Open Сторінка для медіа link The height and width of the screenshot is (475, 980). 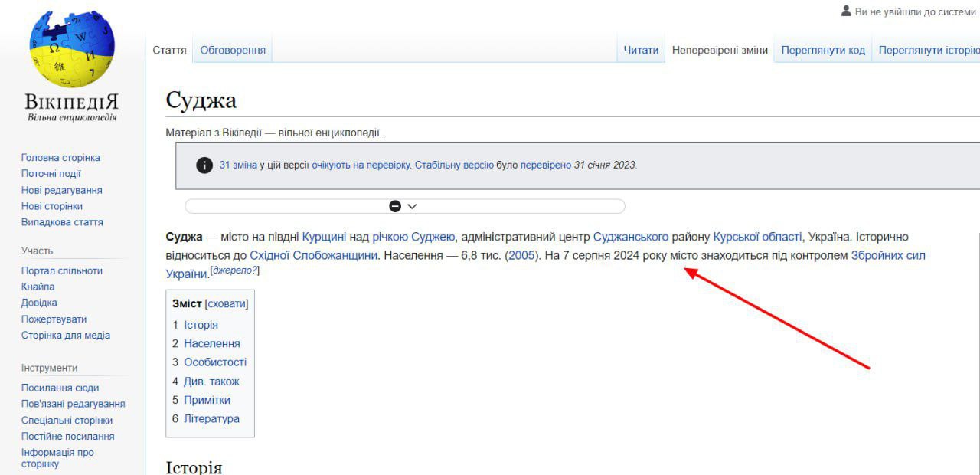pos(66,335)
